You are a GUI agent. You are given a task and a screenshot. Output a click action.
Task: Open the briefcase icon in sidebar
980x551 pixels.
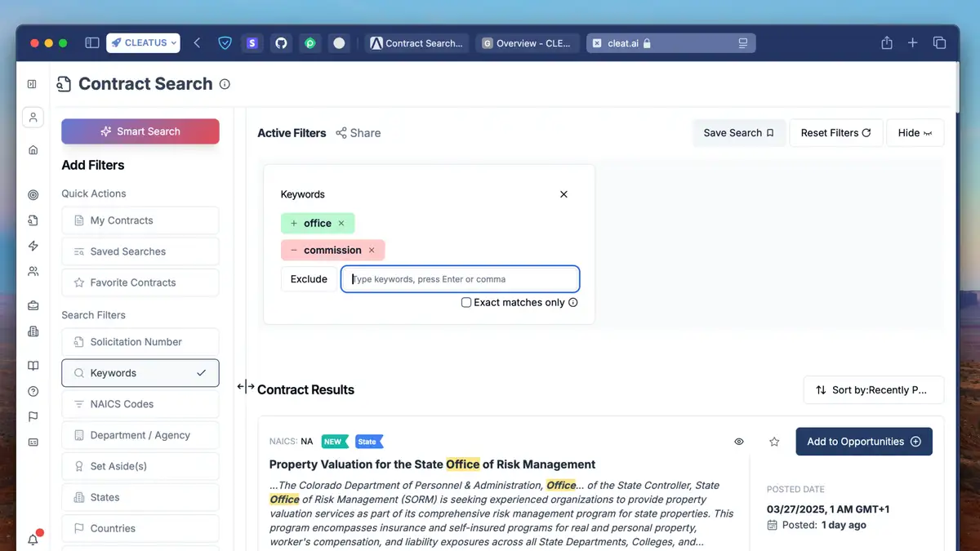(x=33, y=306)
